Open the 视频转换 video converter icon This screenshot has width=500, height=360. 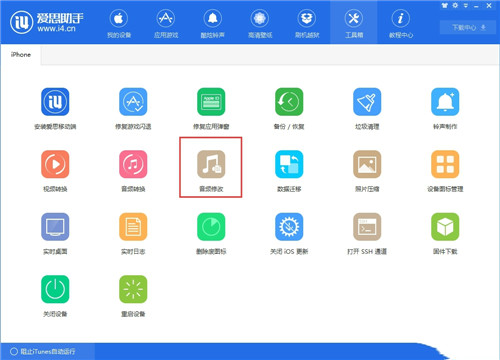tap(55, 164)
